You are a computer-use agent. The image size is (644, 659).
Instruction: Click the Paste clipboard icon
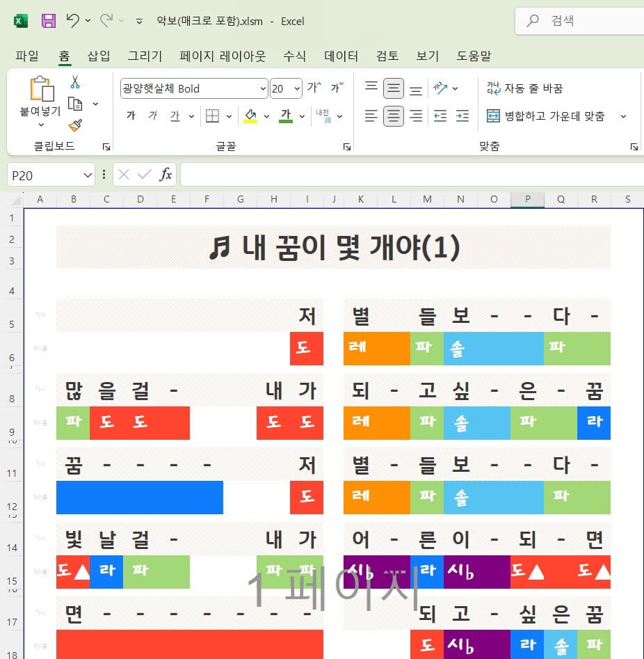41,90
